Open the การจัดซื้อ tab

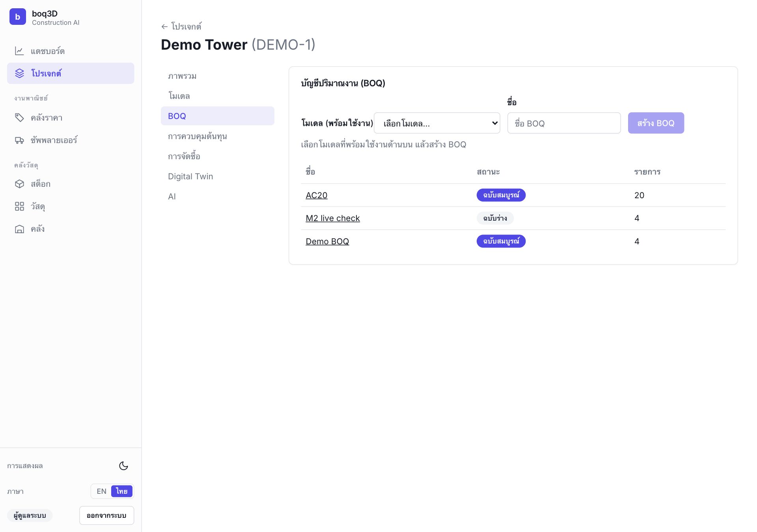pos(217,156)
